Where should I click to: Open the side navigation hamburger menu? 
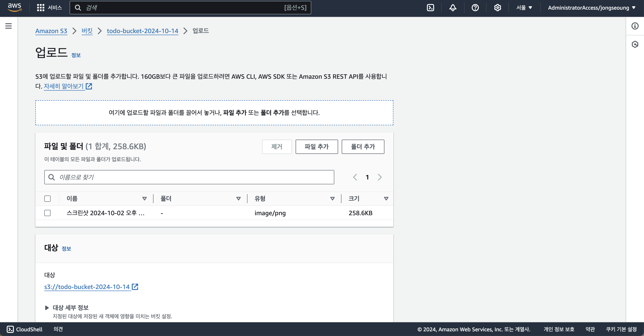(x=9, y=26)
